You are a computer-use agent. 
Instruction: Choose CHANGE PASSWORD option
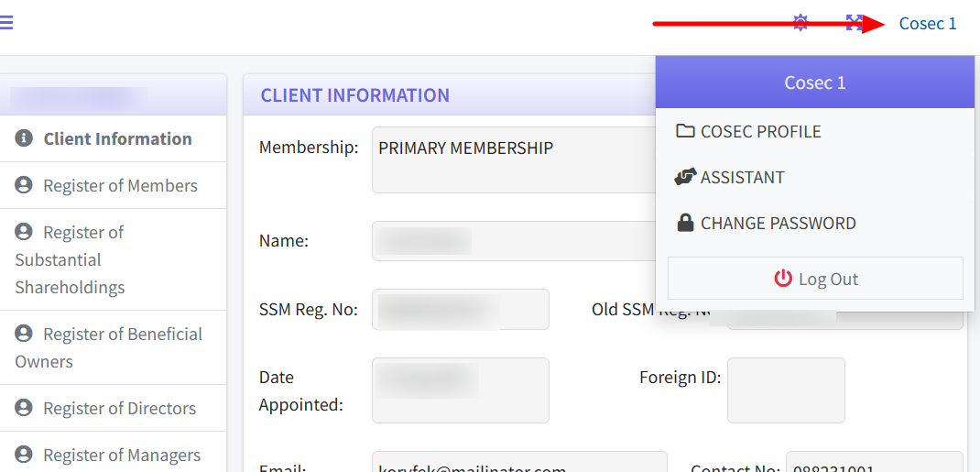pyautogui.click(x=778, y=224)
